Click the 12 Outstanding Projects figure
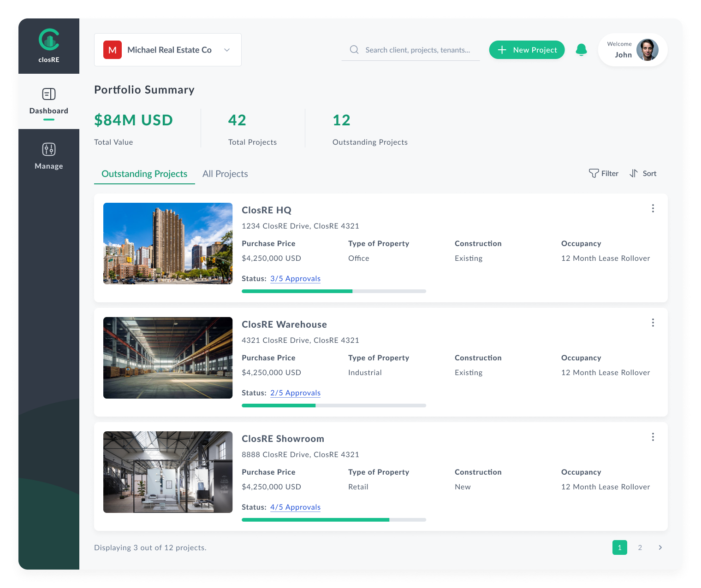Screen dimensions: 701x588 342,120
